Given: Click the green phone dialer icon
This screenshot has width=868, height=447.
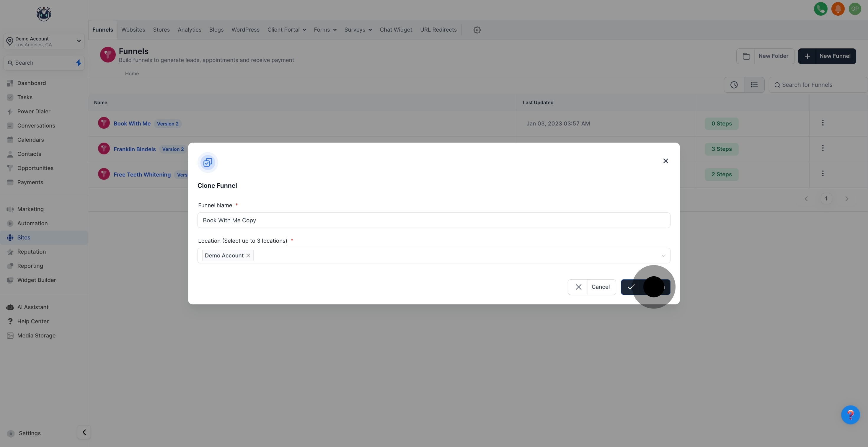Looking at the screenshot, I should pyautogui.click(x=820, y=9).
